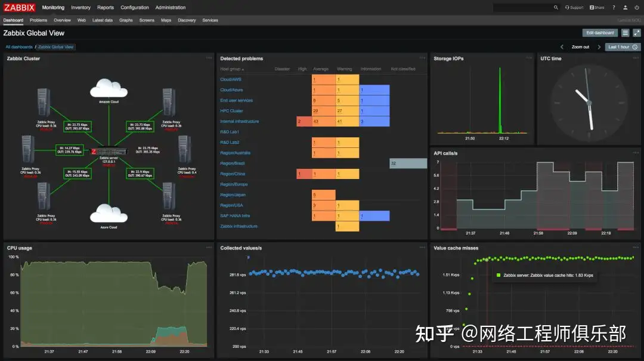Open the help question mark

(x=614, y=8)
